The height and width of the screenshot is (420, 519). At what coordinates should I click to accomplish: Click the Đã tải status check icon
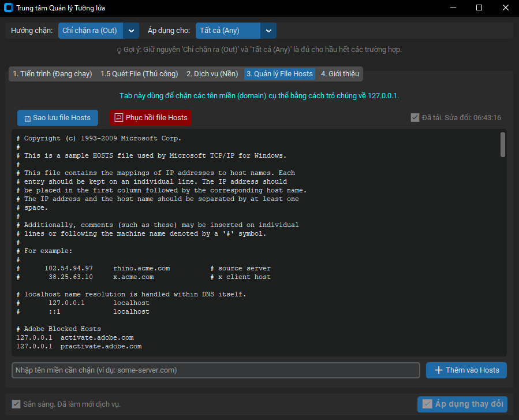415,118
